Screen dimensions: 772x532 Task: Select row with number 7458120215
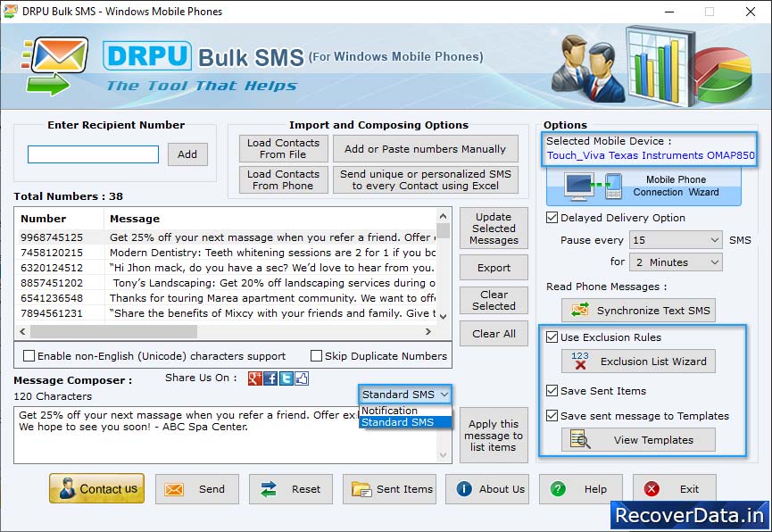click(x=228, y=253)
